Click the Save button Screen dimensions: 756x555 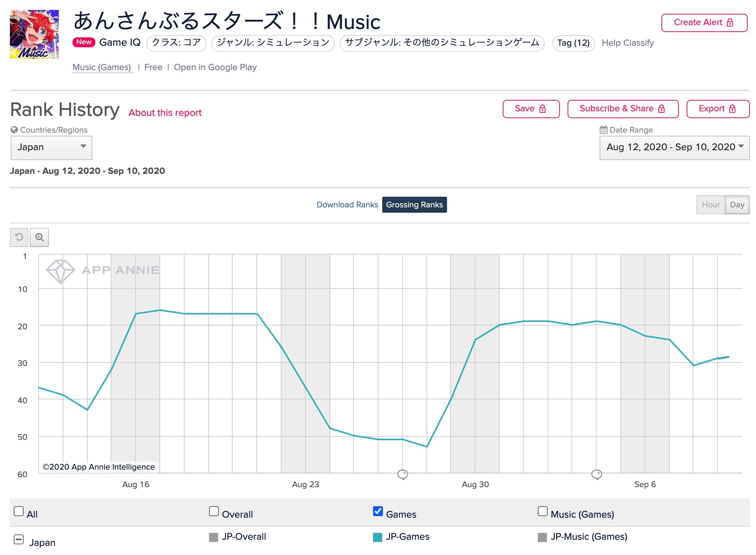531,109
